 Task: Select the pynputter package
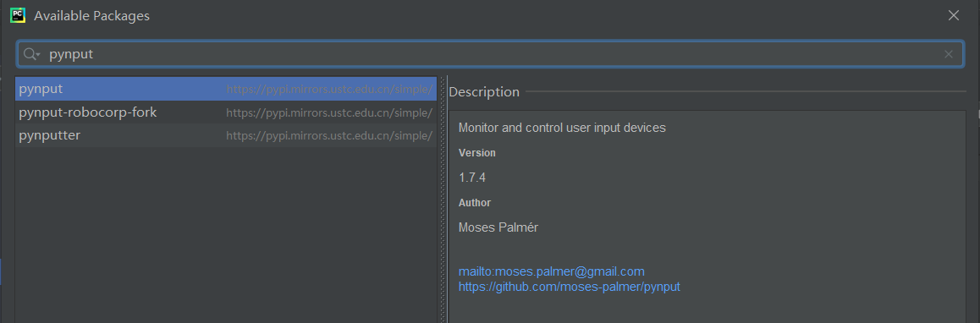226,135
